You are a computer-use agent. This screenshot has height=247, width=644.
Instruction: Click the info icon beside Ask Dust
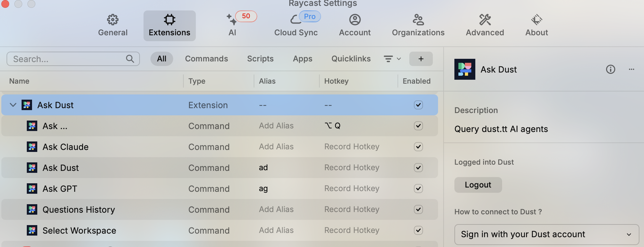tap(610, 69)
